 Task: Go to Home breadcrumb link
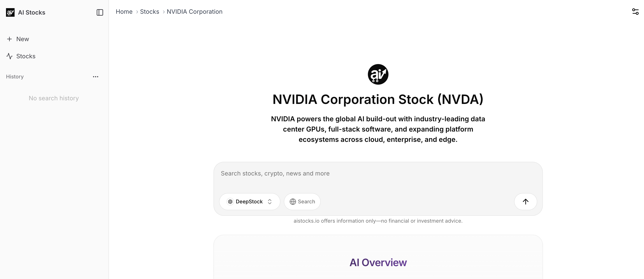click(x=124, y=12)
